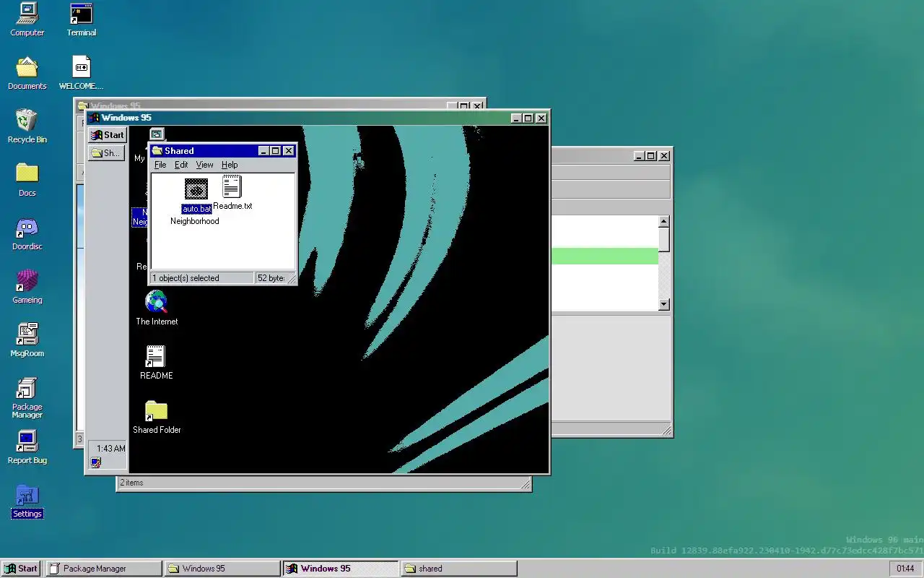Launch the MsgRoom shortcut

coord(27,340)
